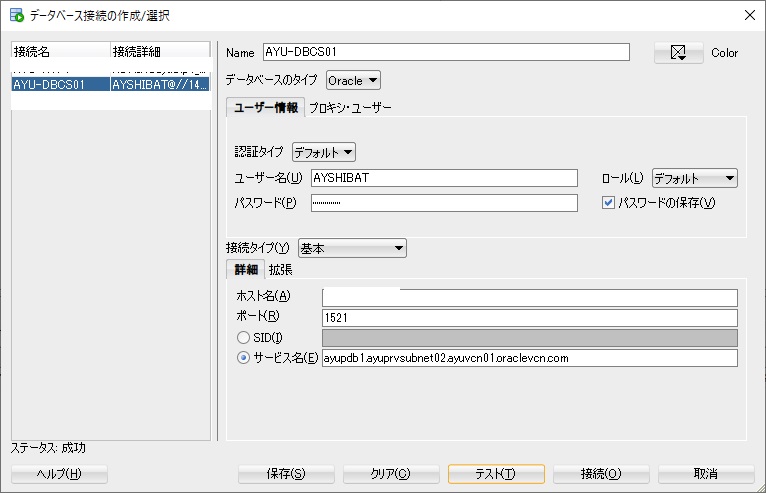766x493 pixels.
Task: Click the クリア button
Action: [391, 473]
